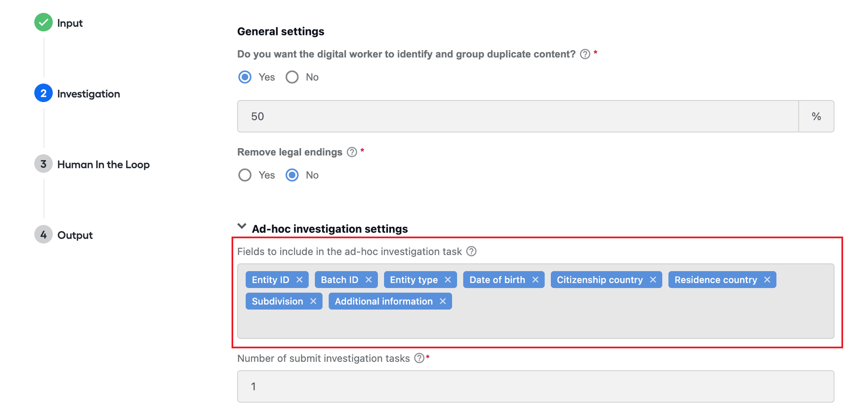Open the Input step label

(x=70, y=23)
